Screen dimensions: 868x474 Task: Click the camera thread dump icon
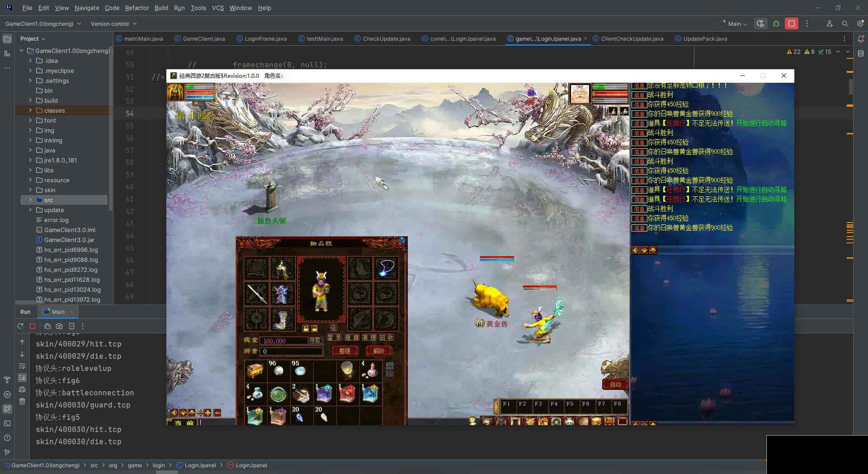point(59,326)
